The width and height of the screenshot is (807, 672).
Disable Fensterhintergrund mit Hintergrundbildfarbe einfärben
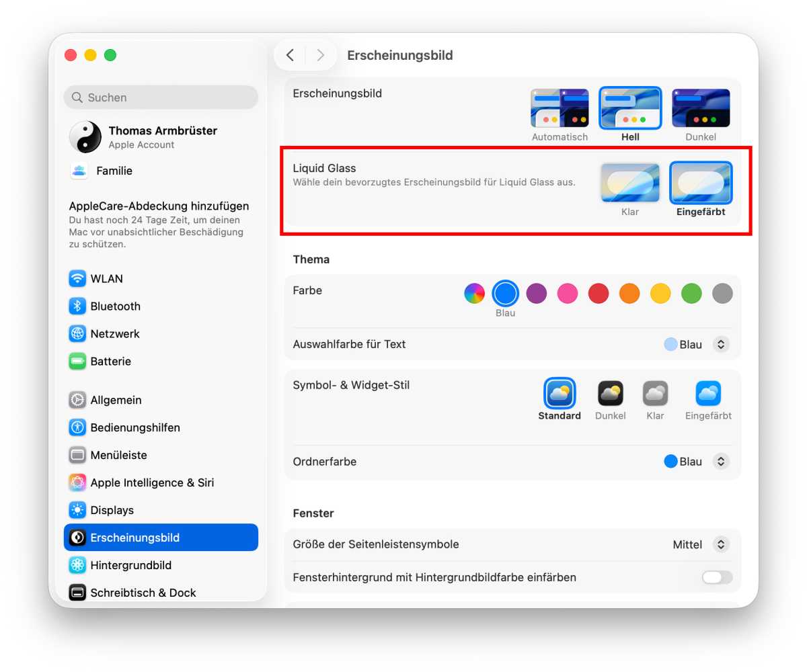[716, 577]
